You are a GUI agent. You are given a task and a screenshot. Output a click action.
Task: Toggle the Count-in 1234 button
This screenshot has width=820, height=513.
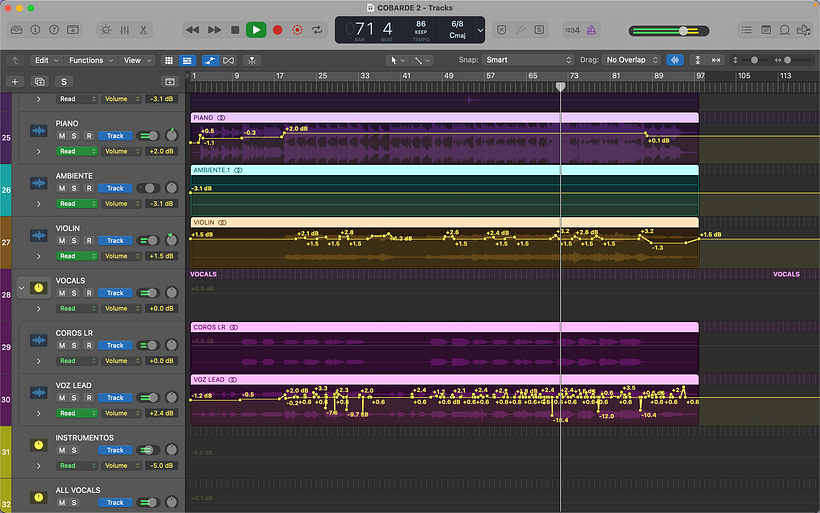572,30
